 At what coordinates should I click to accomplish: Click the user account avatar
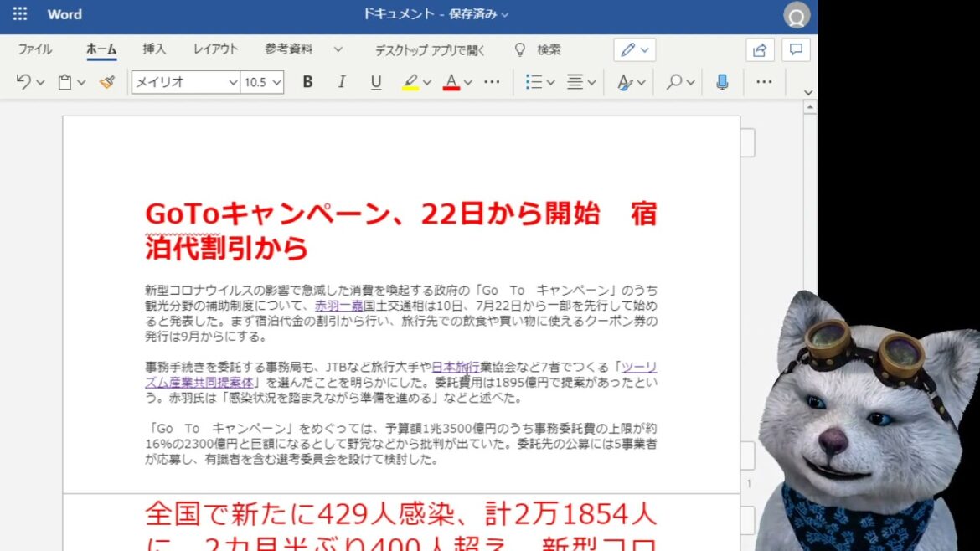[x=797, y=15]
